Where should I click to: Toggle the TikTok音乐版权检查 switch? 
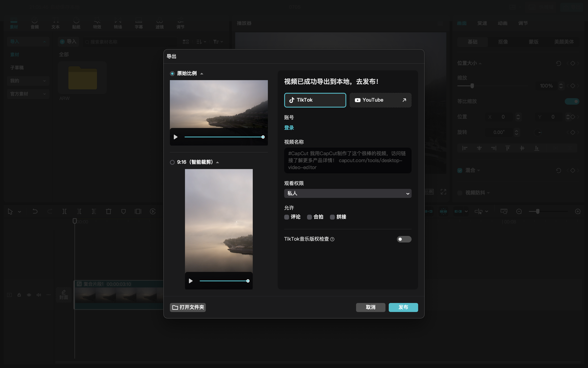[404, 239]
